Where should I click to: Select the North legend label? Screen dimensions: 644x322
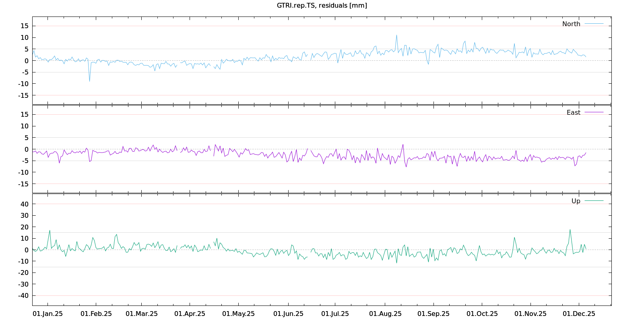(x=571, y=24)
